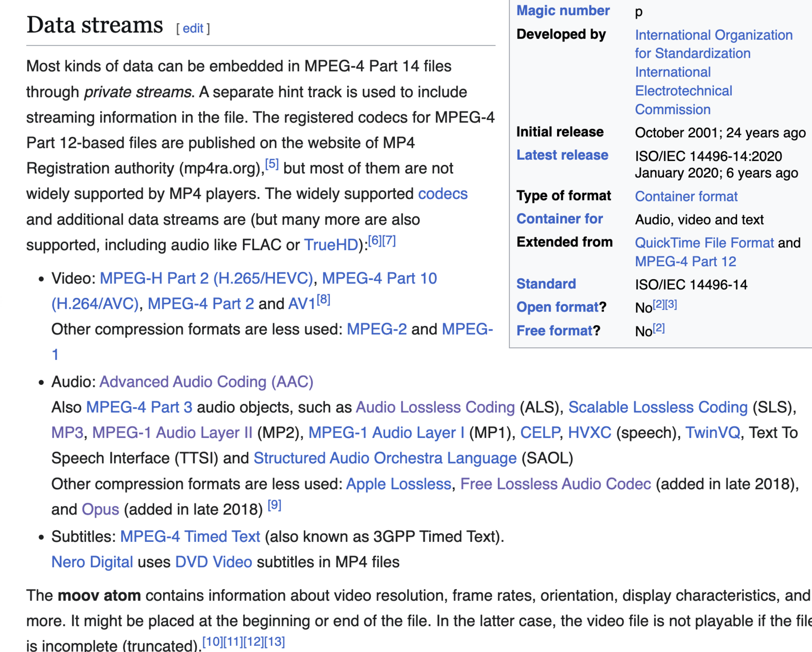This screenshot has height=652, width=812.
Task: Select the text 'Audio, video and text'
Action: pyautogui.click(x=699, y=220)
